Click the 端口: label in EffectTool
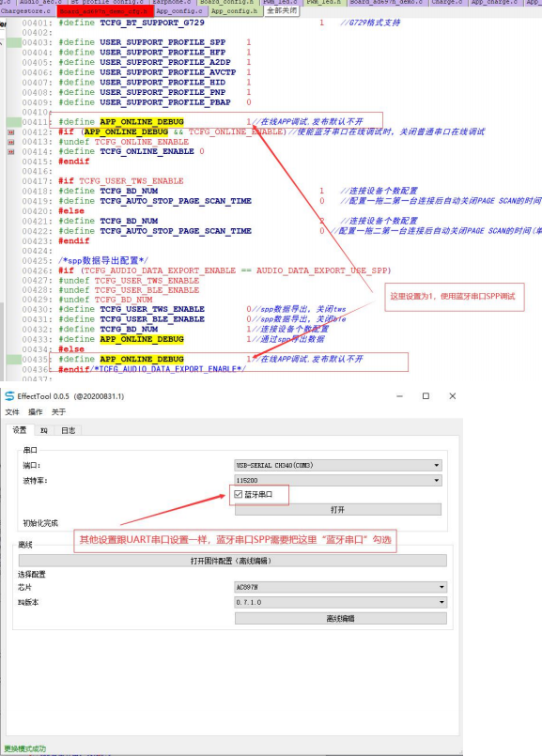 tap(32, 465)
